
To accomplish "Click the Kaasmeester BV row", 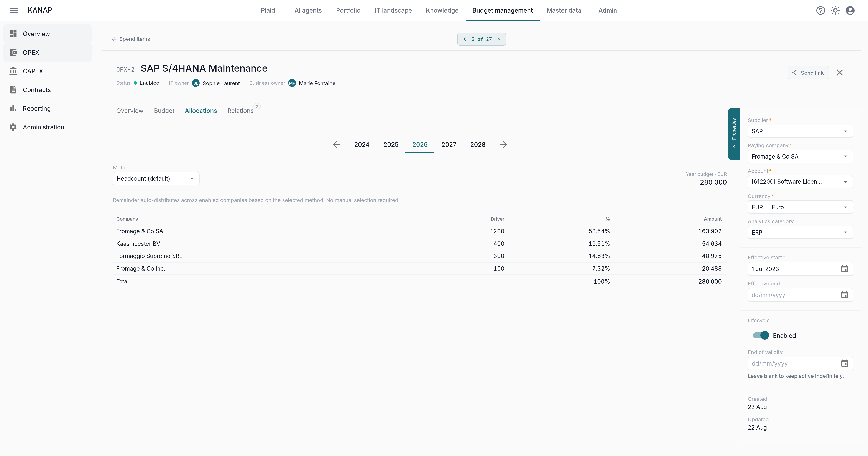I will (419, 243).
